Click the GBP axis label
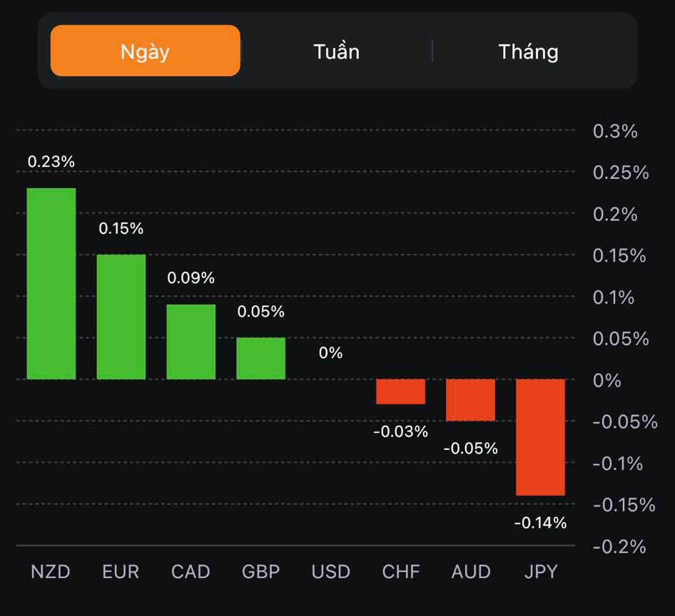Screen dimensions: 675x616 [x=261, y=572]
